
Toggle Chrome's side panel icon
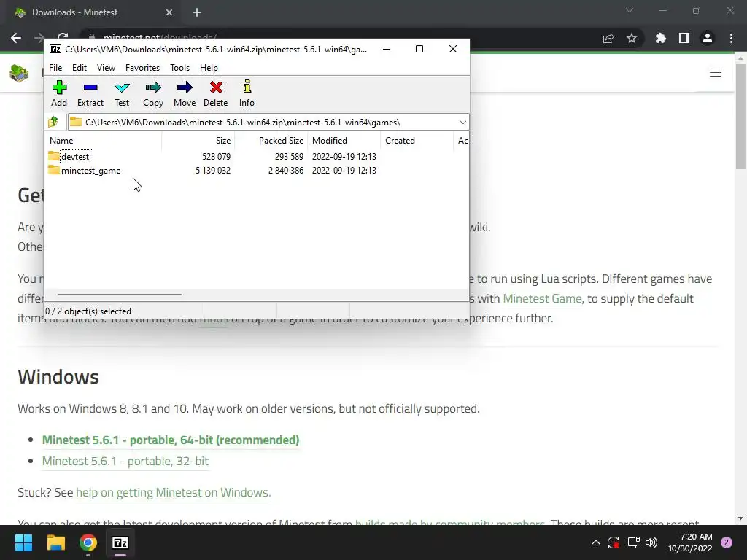coord(684,38)
